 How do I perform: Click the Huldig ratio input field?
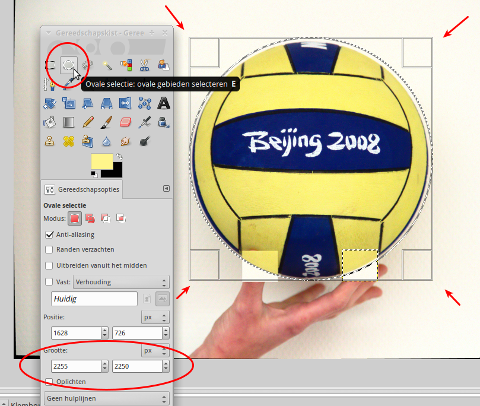point(94,299)
